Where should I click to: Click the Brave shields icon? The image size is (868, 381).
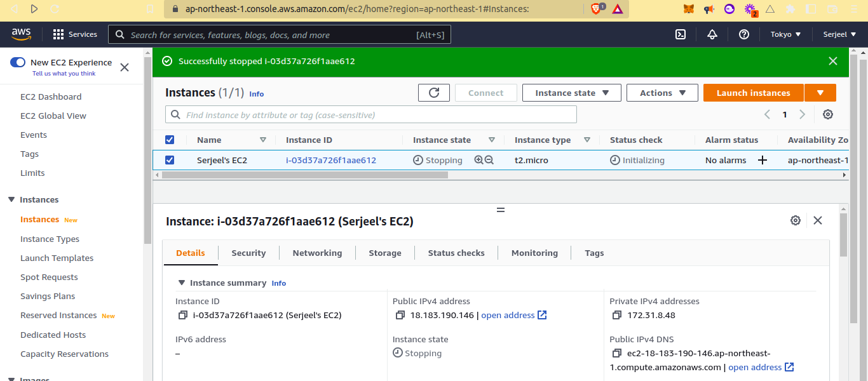coord(597,9)
